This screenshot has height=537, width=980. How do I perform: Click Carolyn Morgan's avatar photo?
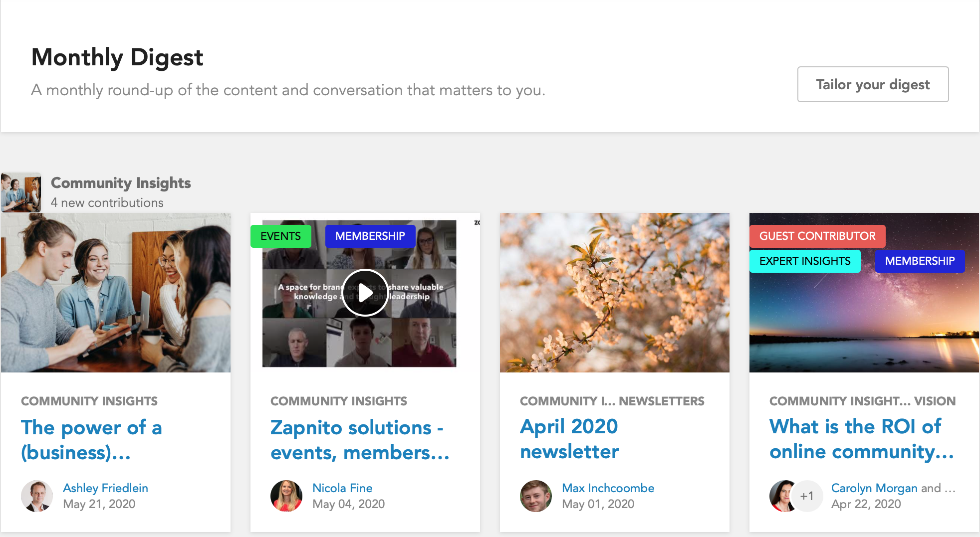click(x=781, y=496)
